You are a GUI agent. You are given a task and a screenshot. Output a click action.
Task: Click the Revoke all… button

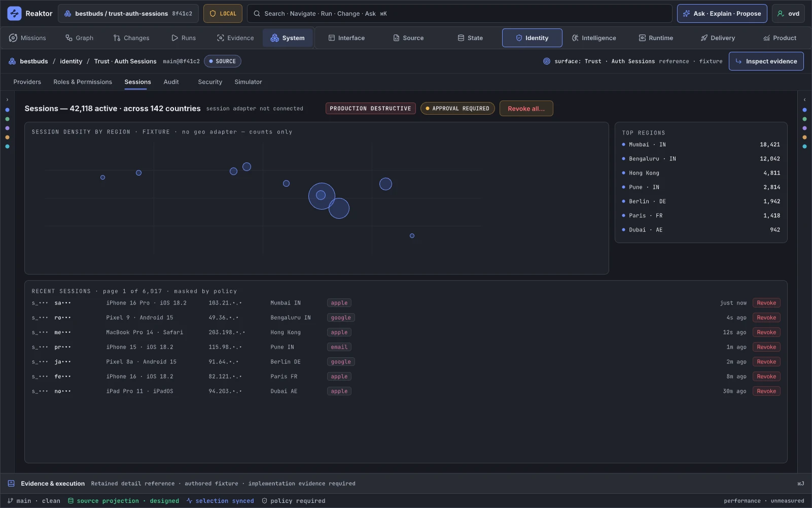pyautogui.click(x=526, y=109)
